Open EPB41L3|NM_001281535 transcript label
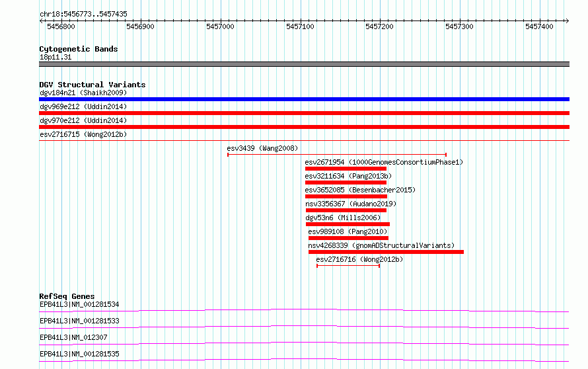The height and width of the screenshot is (369, 588). click(x=79, y=354)
